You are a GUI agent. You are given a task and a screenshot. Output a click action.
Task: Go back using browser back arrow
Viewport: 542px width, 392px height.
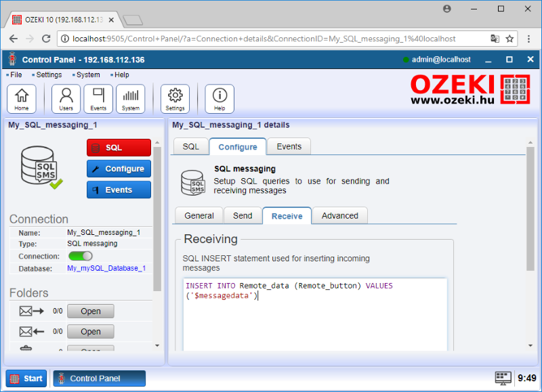pos(14,39)
